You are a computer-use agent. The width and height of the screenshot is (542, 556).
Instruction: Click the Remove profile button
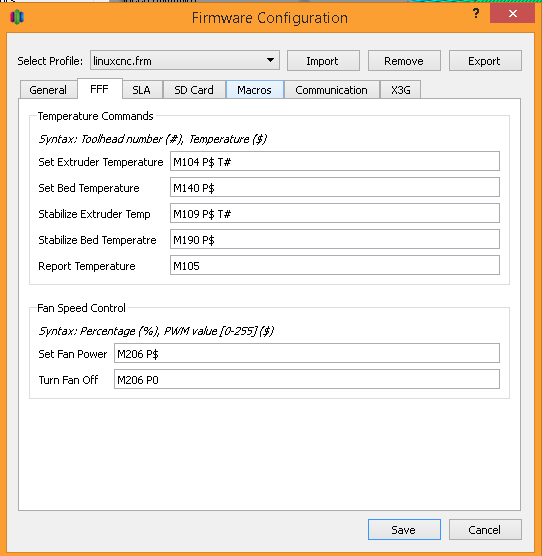point(404,61)
